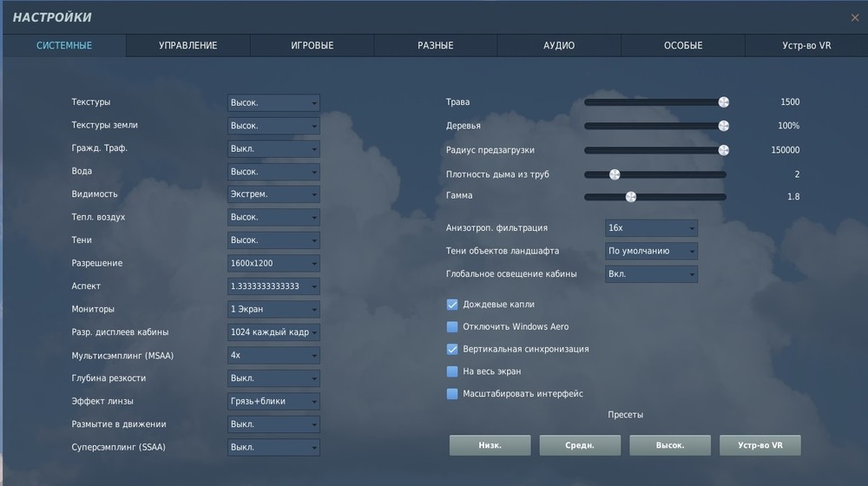Uncheck the Дождевые капли checkbox

(452, 305)
